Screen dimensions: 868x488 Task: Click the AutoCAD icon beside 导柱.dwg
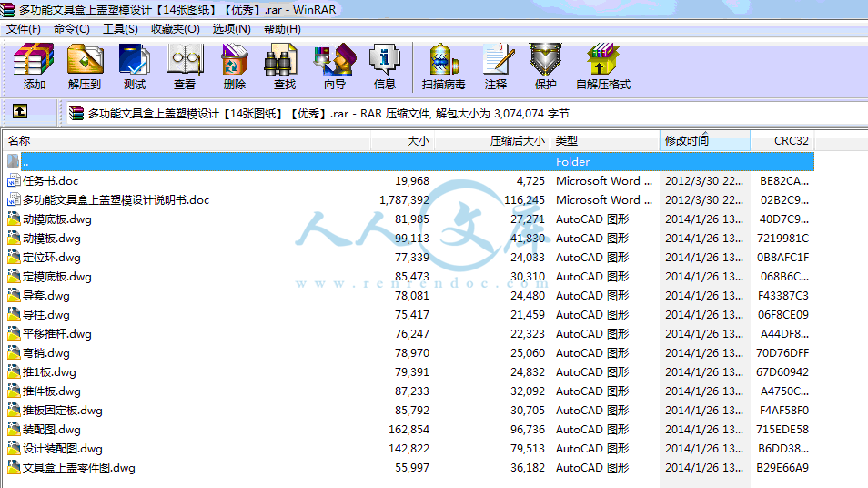[x=14, y=315]
